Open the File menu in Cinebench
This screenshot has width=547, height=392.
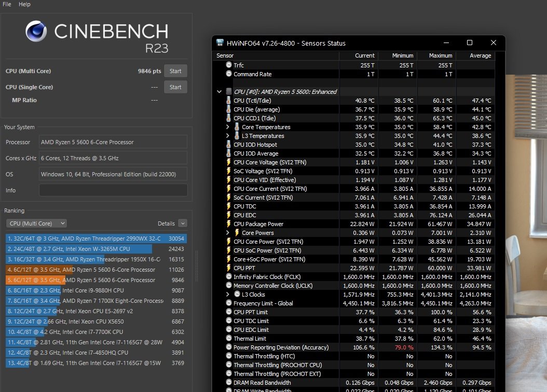(x=7, y=4)
